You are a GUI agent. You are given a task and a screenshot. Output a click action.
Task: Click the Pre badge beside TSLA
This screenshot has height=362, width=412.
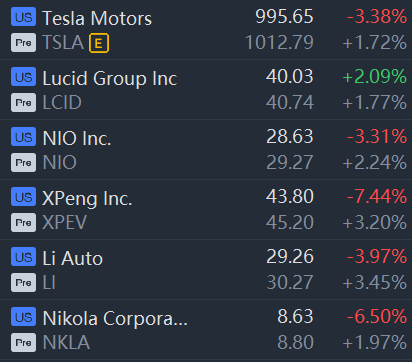23,43
